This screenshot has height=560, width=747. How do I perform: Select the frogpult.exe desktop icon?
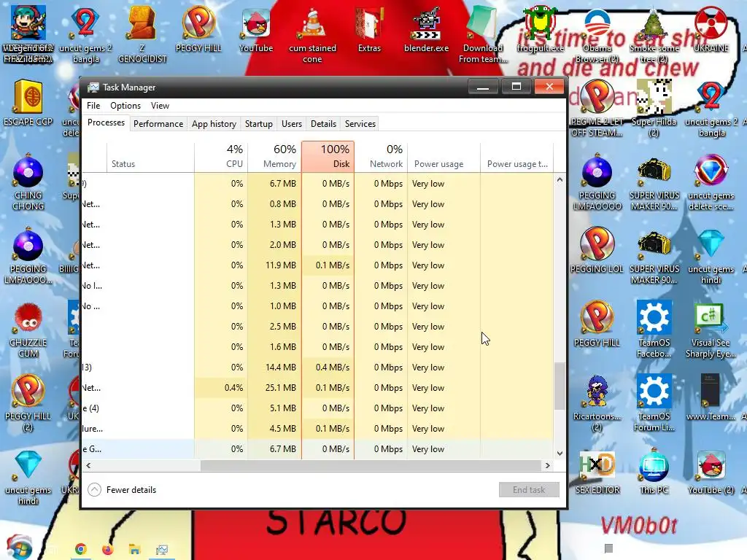(540, 30)
